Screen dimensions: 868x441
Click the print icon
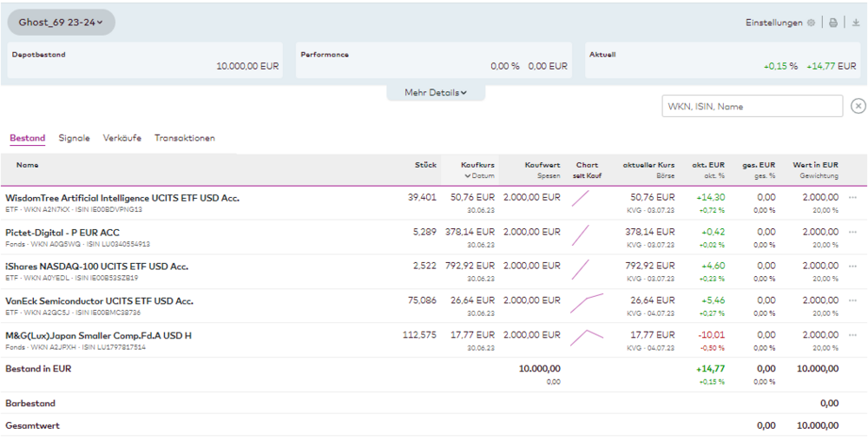point(833,23)
